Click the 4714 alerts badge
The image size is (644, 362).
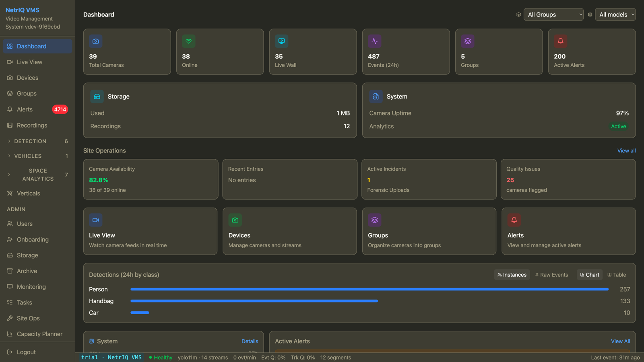pos(60,109)
